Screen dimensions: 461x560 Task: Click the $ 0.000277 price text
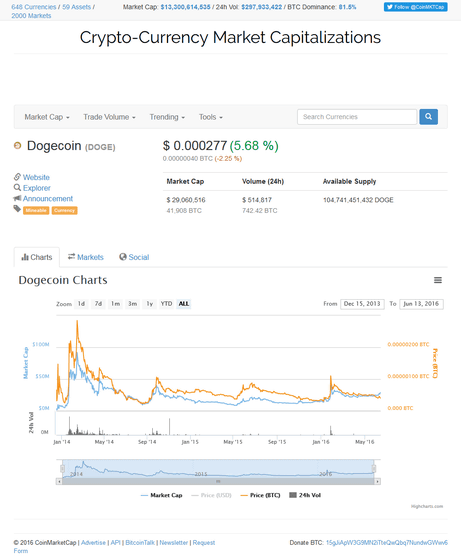[x=195, y=146]
